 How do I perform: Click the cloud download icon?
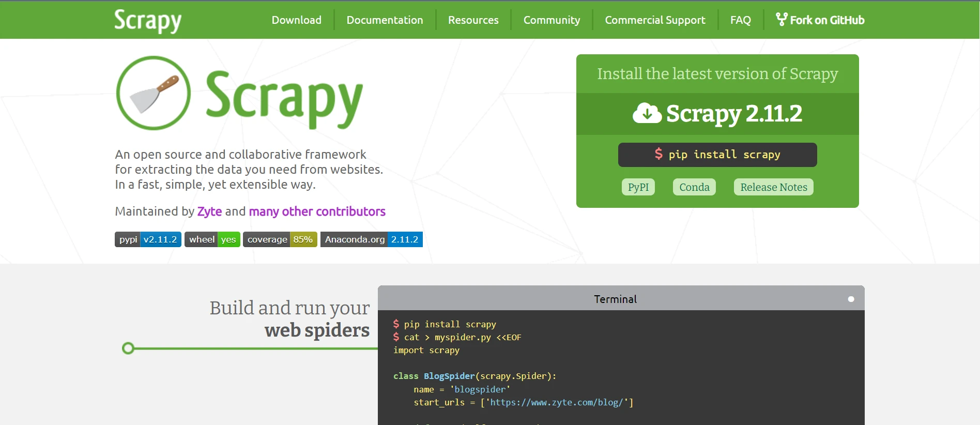[647, 113]
